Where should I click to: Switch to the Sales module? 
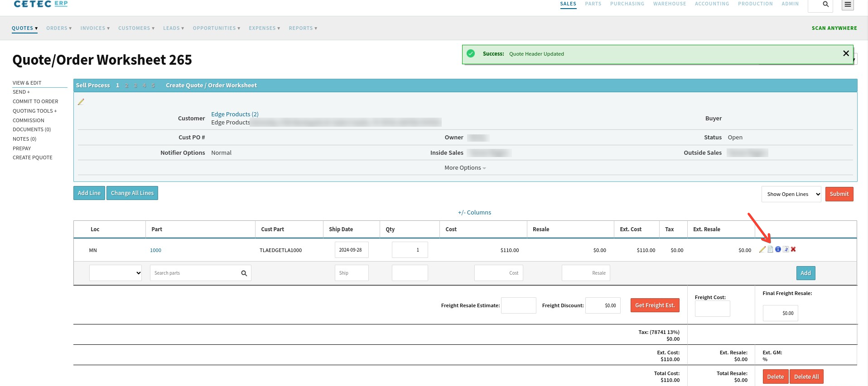point(568,4)
